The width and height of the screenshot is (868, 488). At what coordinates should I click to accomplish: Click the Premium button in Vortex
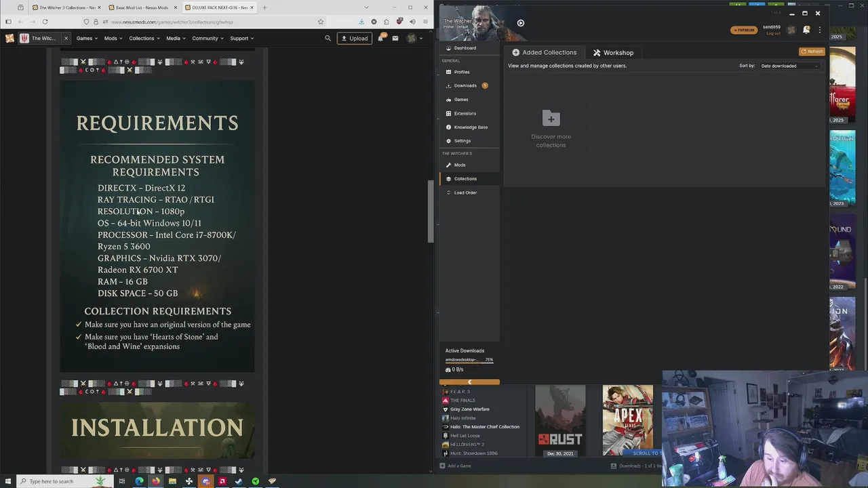[x=744, y=30]
